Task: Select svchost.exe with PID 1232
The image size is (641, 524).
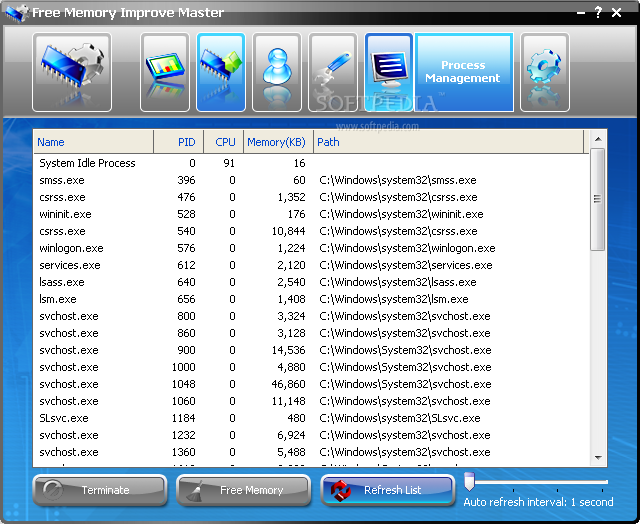Action: pyautogui.click(x=312, y=435)
